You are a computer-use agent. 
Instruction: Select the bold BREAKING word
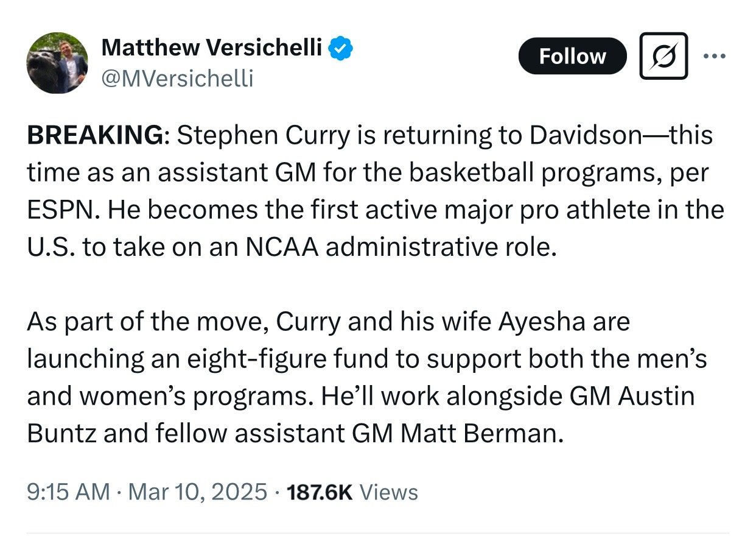coord(95,135)
